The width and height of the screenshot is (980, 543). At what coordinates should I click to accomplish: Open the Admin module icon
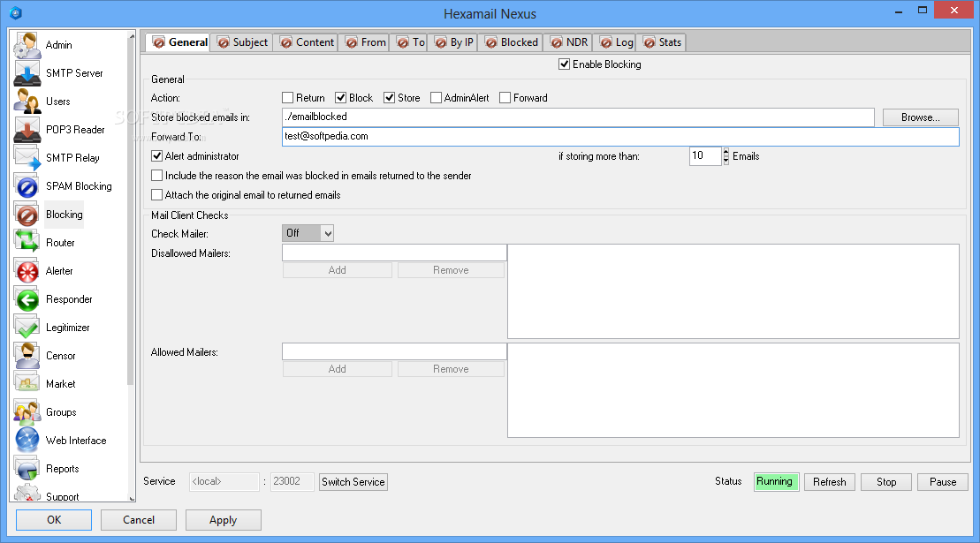pos(27,45)
